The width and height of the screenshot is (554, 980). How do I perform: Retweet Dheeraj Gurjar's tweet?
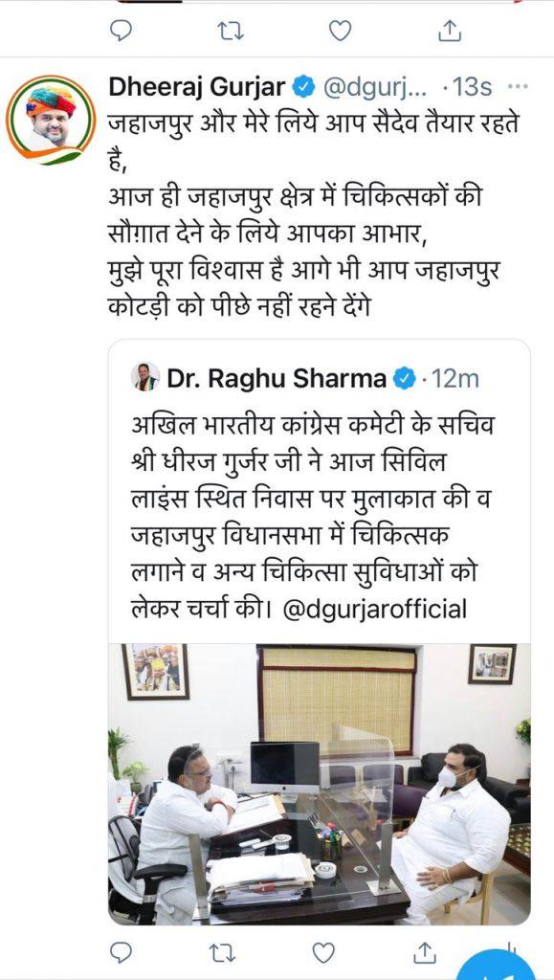(221, 953)
